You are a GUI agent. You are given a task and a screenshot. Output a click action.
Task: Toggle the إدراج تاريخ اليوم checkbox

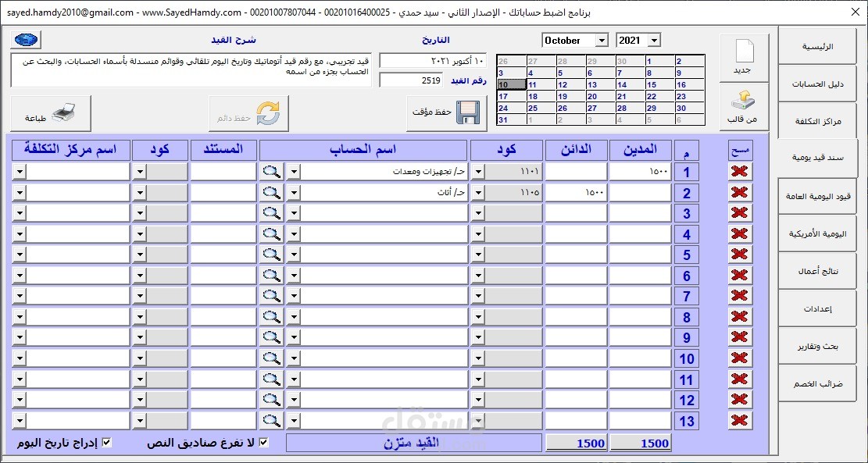click(108, 442)
